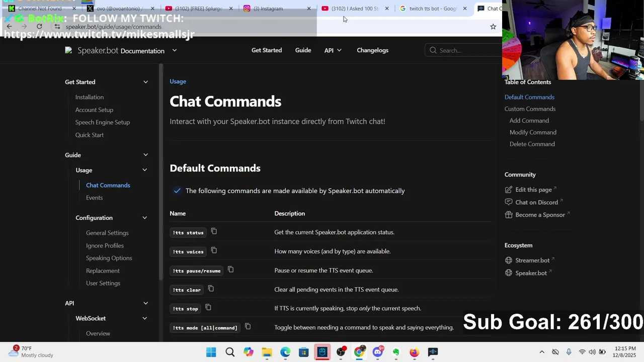Click the Streamer.bot globe icon
Screen dimensions: 644x362
pyautogui.click(x=509, y=260)
